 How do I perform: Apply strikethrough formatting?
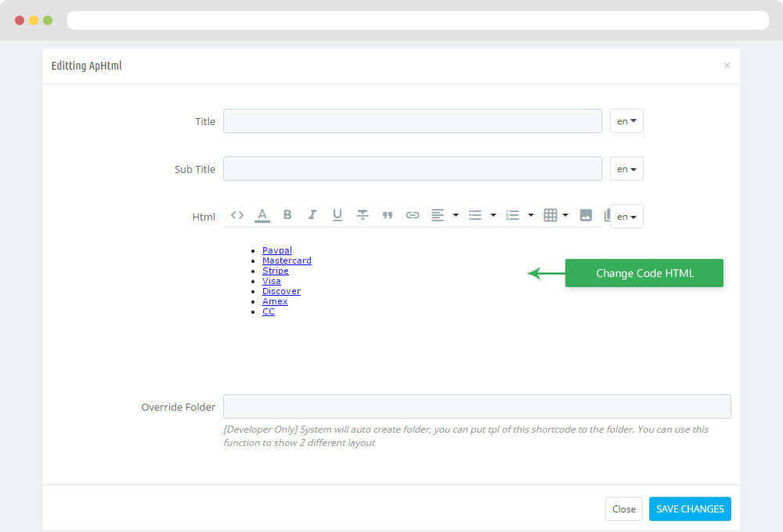coord(363,215)
